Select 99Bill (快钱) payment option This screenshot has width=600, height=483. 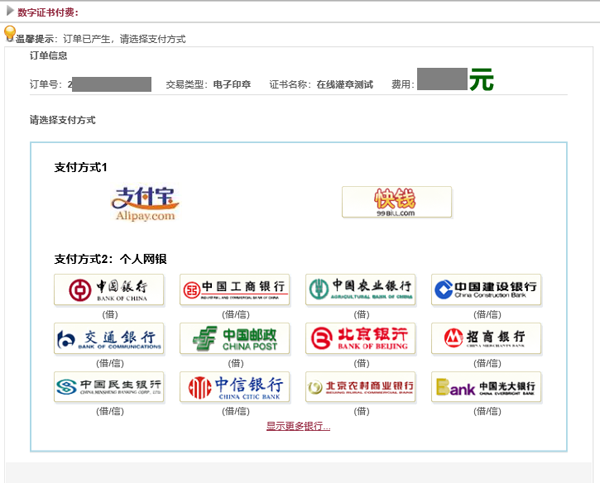pyautogui.click(x=397, y=202)
